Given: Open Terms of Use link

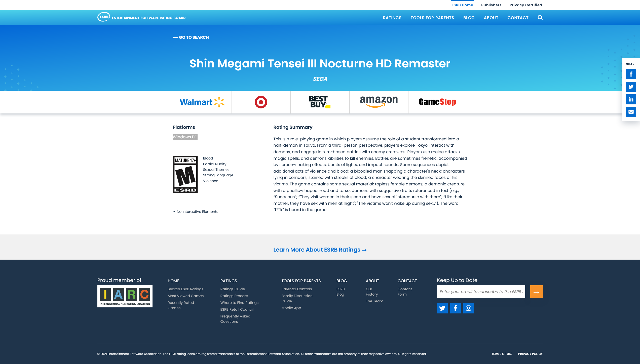Looking at the screenshot, I should pyautogui.click(x=502, y=354).
